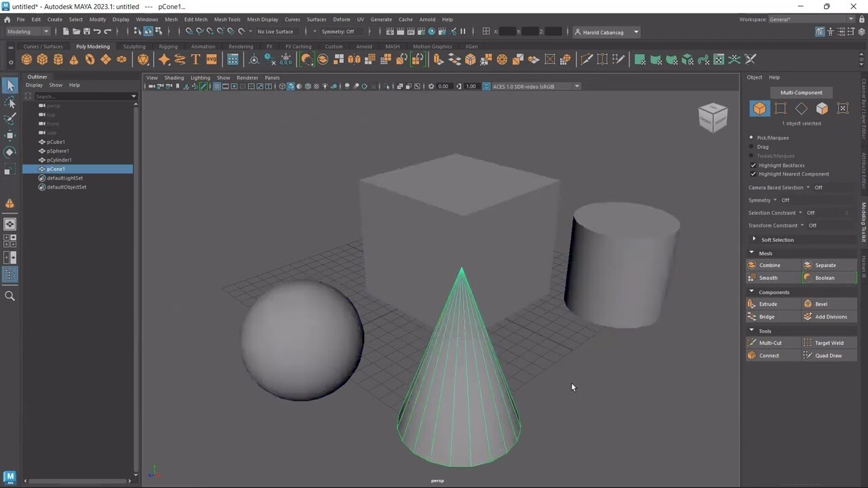The image size is (868, 488).
Task: Select the Poly Cone icon in the Poly Modeling shelf
Action: pyautogui.click(x=74, y=59)
